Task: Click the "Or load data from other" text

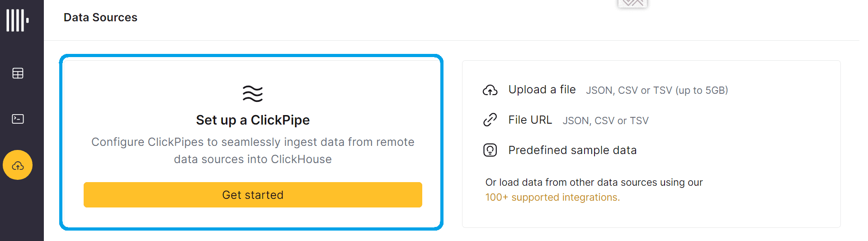Action: (x=594, y=182)
